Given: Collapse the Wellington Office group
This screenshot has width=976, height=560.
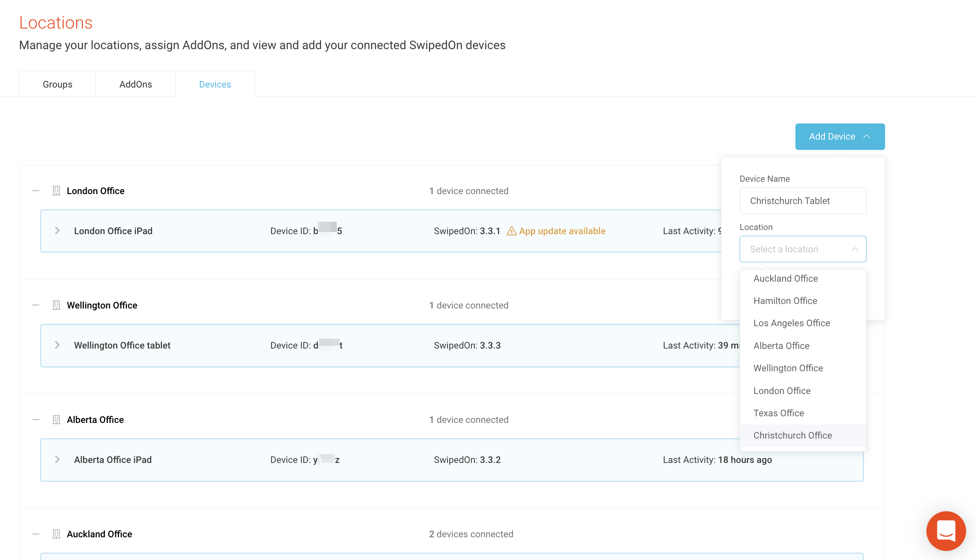Looking at the screenshot, I should point(36,305).
